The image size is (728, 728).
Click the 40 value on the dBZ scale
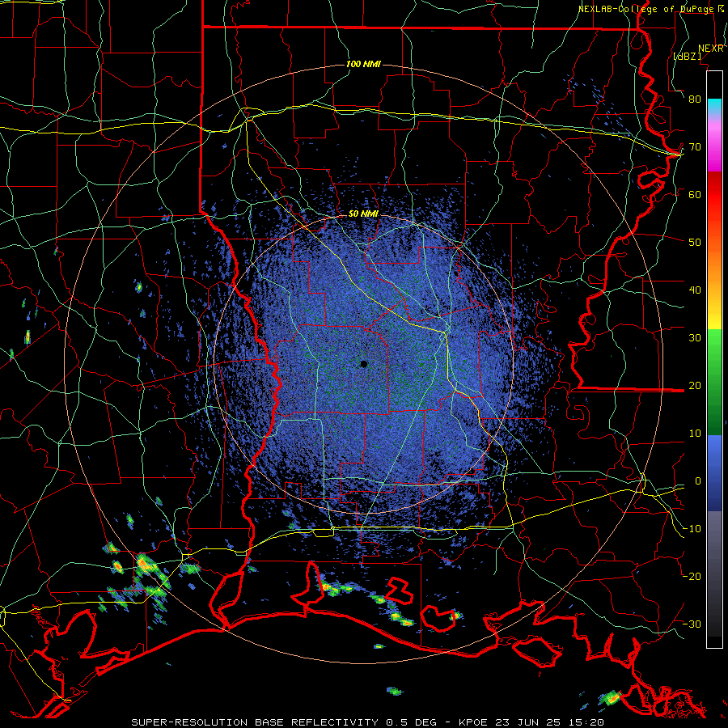click(x=695, y=290)
